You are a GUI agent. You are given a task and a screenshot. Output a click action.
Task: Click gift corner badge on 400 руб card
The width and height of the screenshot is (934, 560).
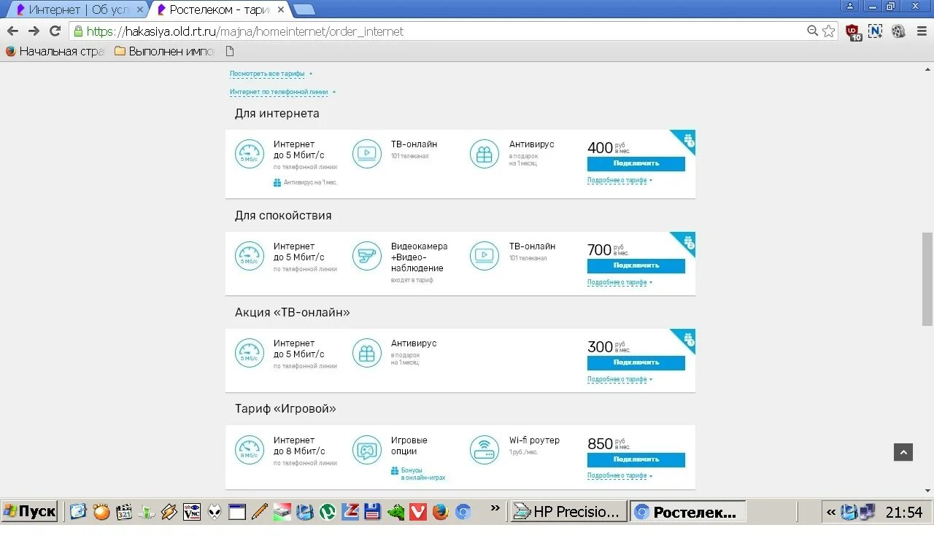click(687, 139)
